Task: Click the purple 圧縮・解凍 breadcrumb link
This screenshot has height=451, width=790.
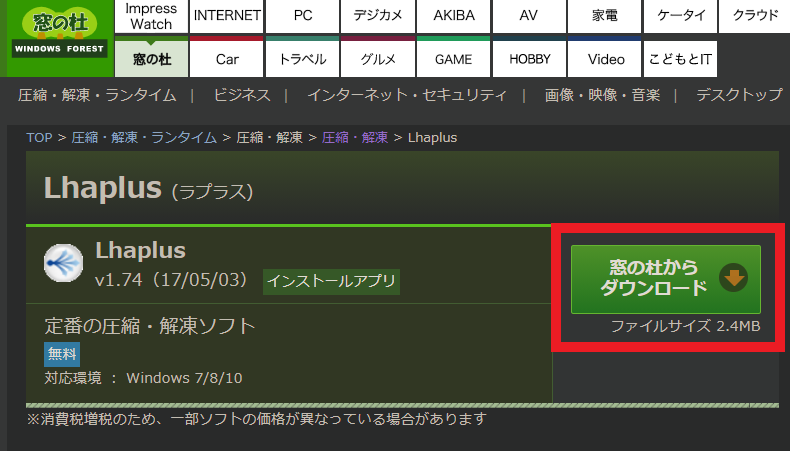Action: click(355, 138)
